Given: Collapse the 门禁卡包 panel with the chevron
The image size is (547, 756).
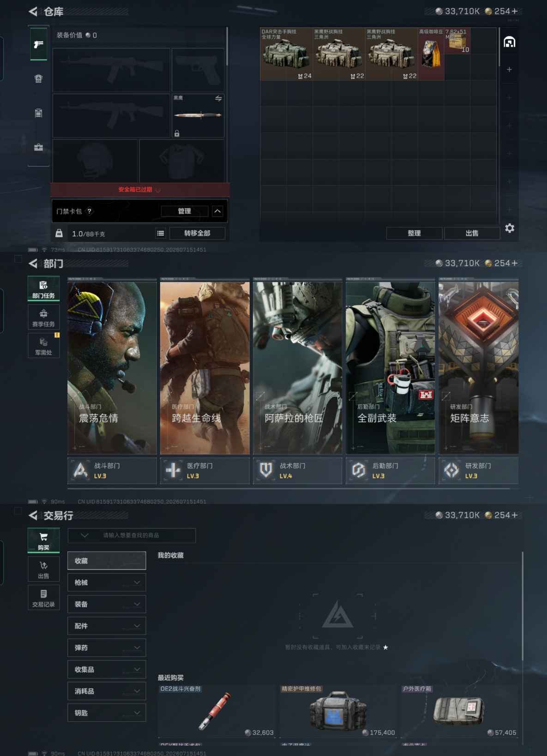Looking at the screenshot, I should click(x=217, y=211).
